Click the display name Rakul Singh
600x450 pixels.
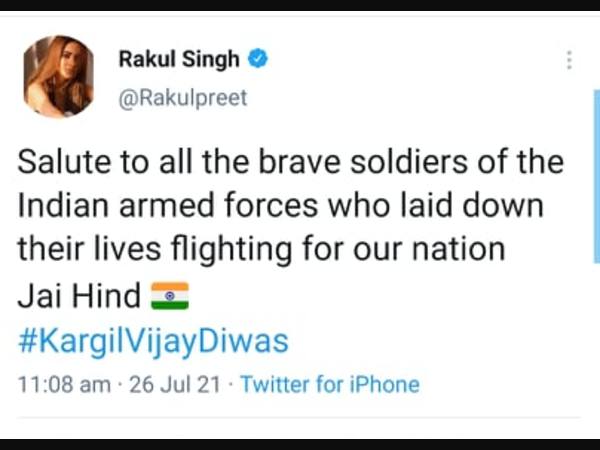(179, 59)
